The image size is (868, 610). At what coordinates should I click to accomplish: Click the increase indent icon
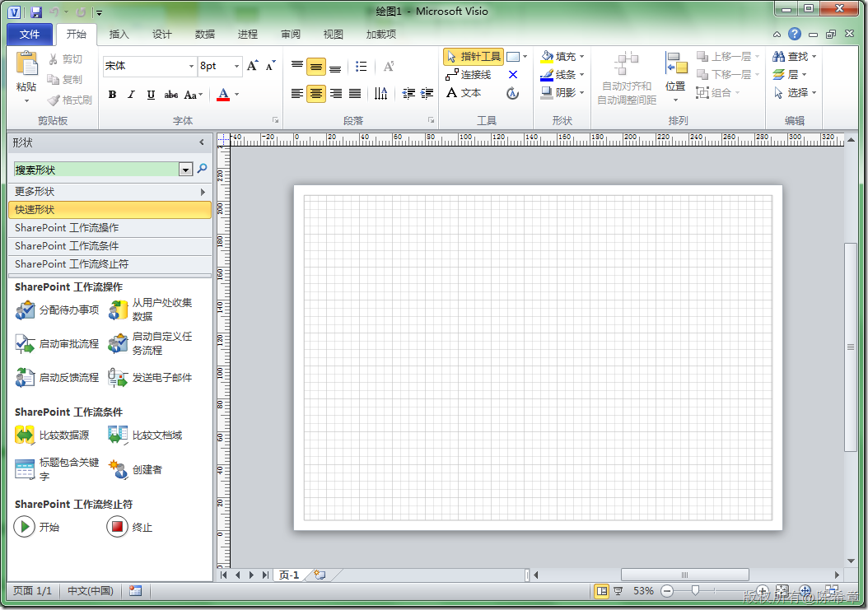click(x=427, y=94)
